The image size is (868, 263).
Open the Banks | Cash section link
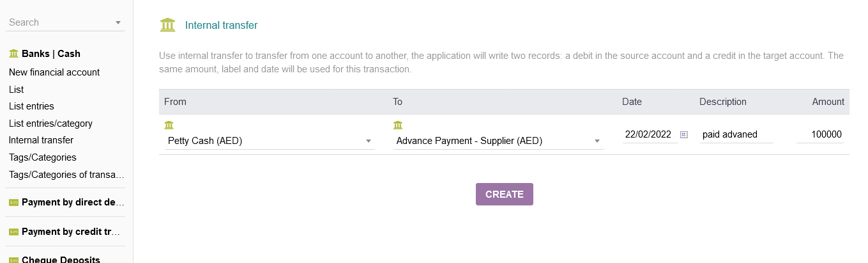[51, 54]
